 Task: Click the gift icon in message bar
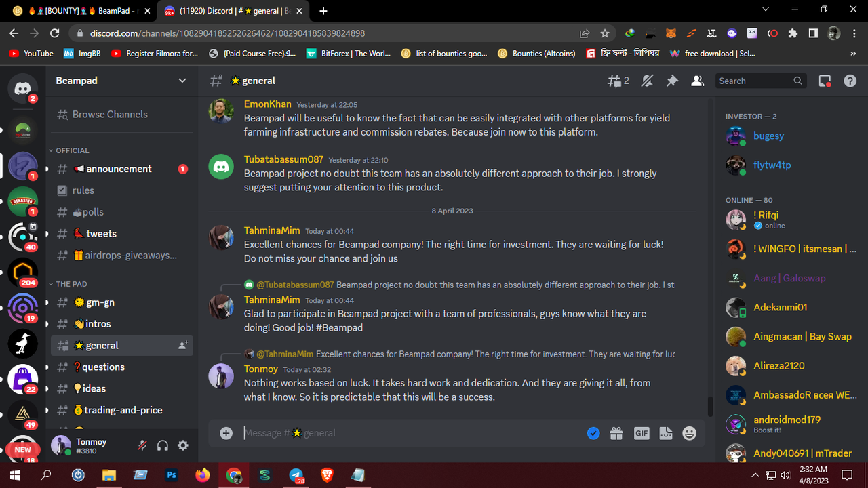[x=616, y=433]
